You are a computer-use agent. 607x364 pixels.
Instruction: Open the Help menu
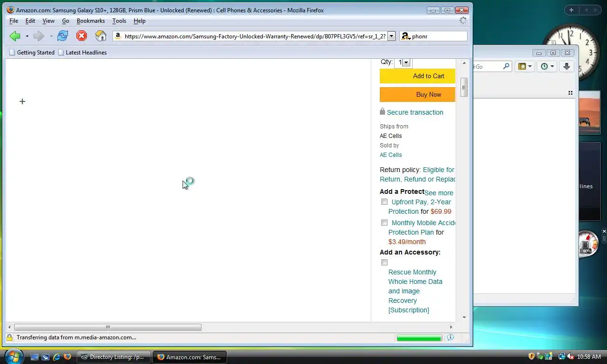point(139,21)
